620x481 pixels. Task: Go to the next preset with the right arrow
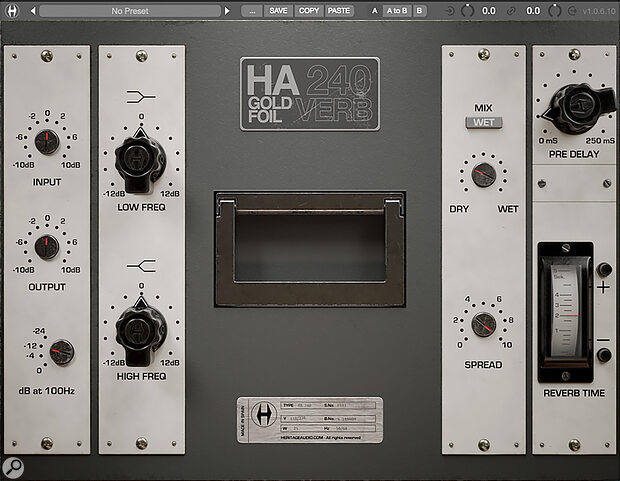pos(227,11)
